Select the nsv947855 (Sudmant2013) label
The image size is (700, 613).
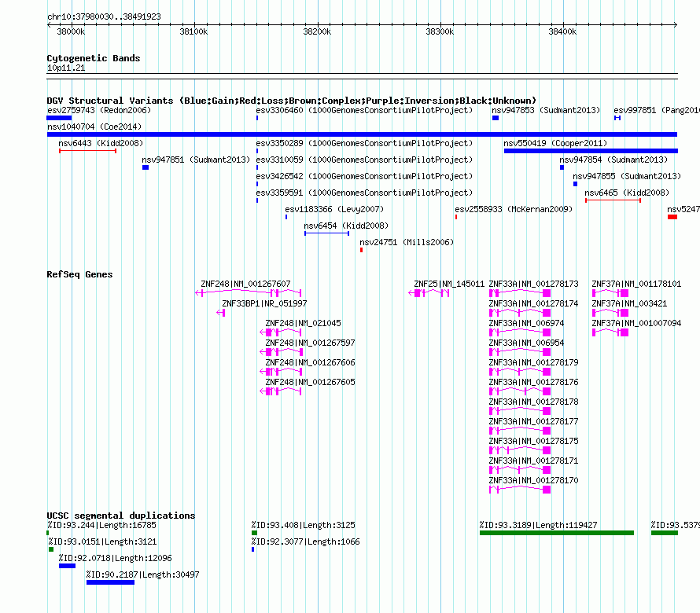pyautogui.click(x=627, y=176)
